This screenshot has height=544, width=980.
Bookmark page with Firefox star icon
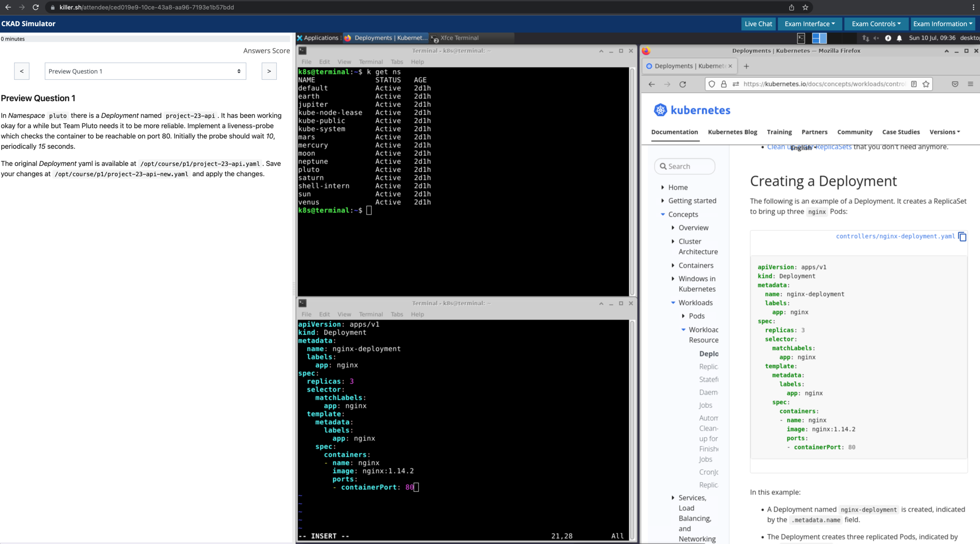(x=926, y=84)
